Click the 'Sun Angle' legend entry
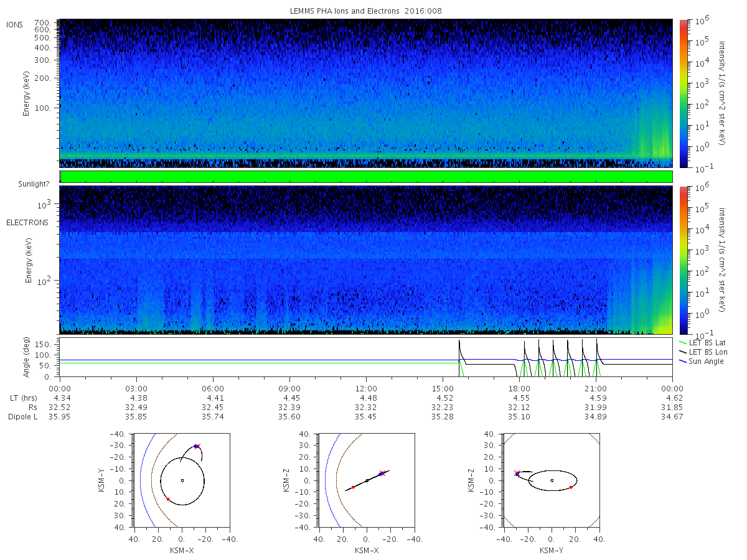The image size is (747, 560). [701, 362]
